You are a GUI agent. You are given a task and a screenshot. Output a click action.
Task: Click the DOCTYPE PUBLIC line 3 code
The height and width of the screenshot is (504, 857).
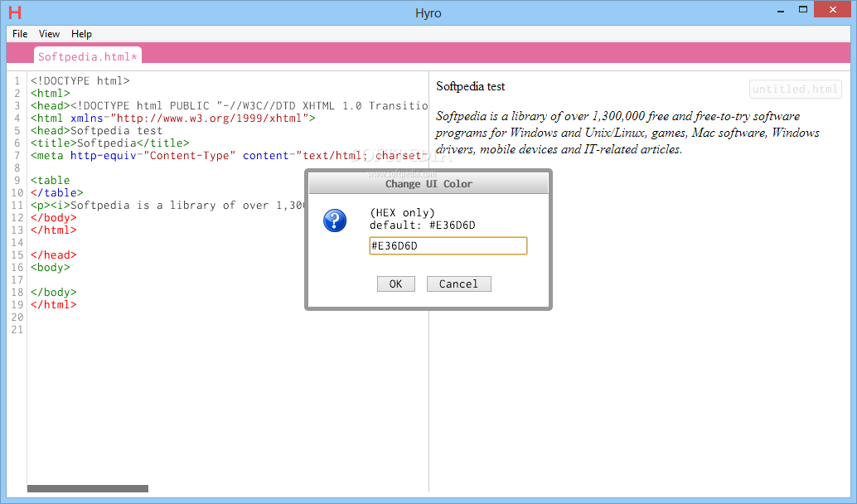[x=229, y=106]
